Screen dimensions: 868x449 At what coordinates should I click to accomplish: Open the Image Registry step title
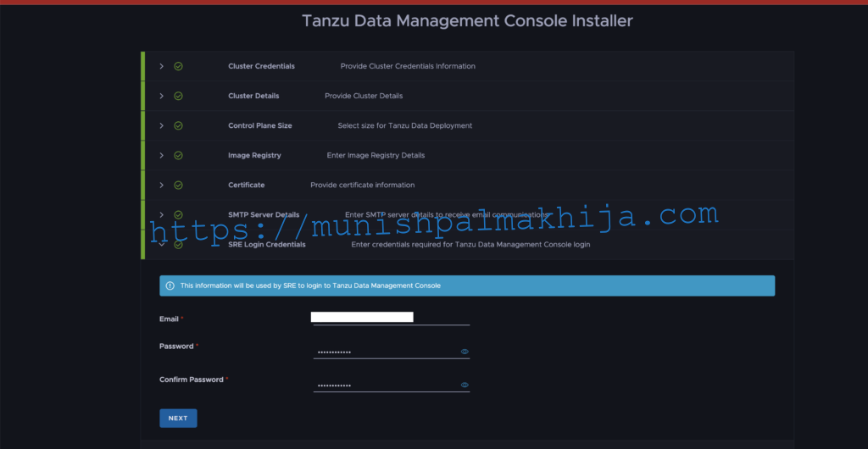click(254, 155)
